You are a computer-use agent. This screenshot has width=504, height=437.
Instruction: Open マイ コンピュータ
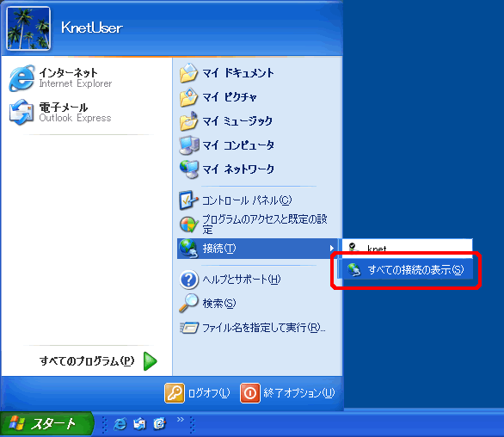(x=257, y=145)
